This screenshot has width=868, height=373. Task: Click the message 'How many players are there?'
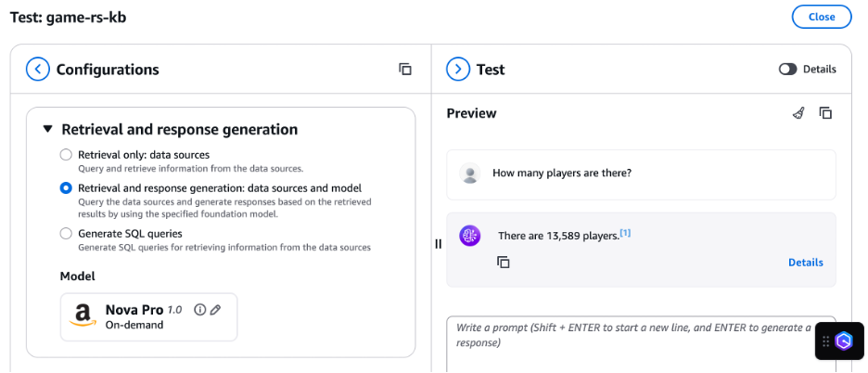click(562, 173)
